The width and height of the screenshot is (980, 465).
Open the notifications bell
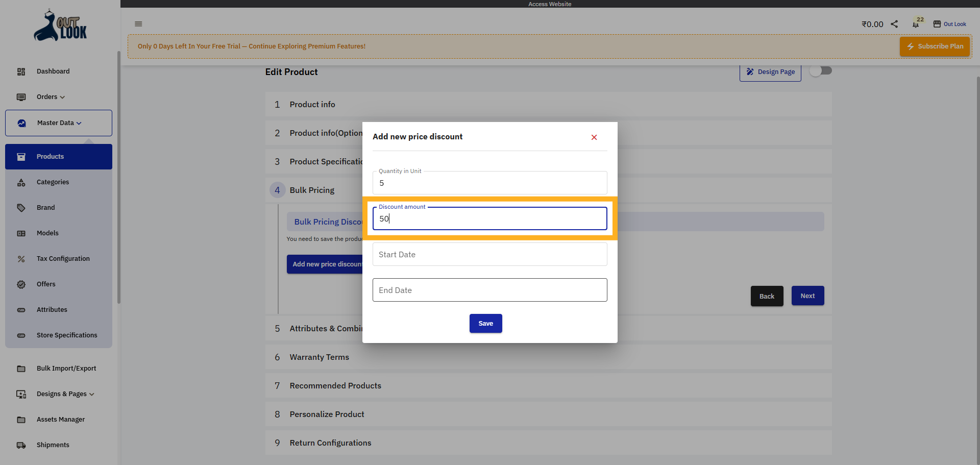pyautogui.click(x=916, y=23)
